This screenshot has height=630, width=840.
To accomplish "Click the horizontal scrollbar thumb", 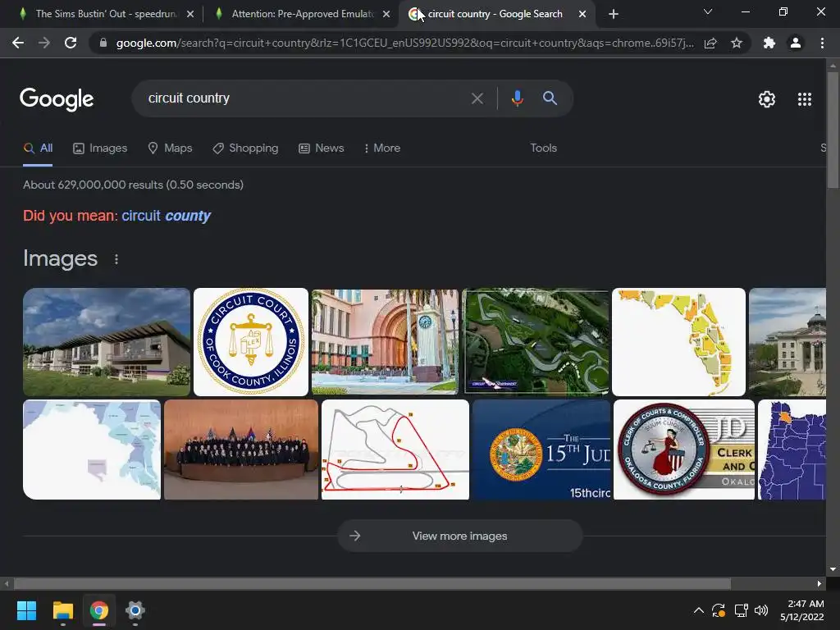I will (372, 583).
